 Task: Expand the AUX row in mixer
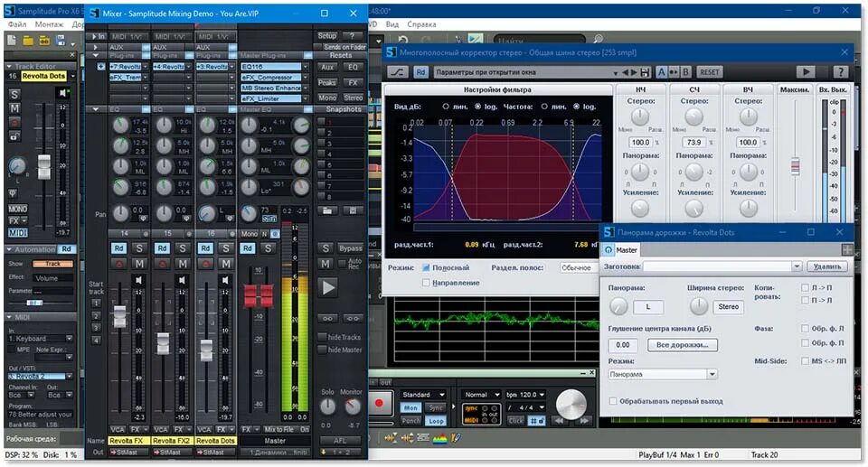pyautogui.click(x=96, y=48)
